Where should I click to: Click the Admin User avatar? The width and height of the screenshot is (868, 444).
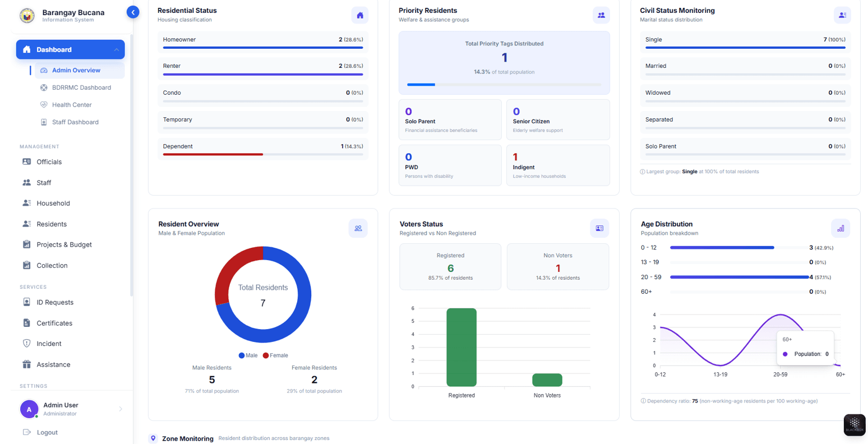tap(29, 409)
